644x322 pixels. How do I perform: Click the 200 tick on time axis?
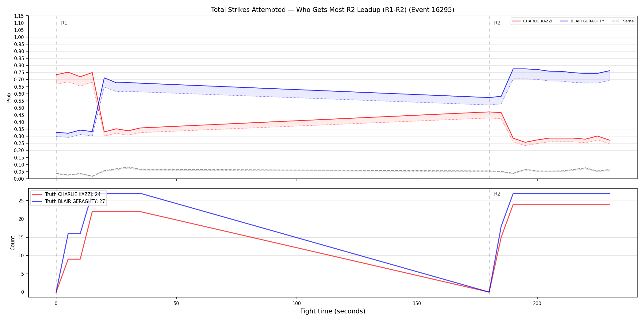pos(537,304)
